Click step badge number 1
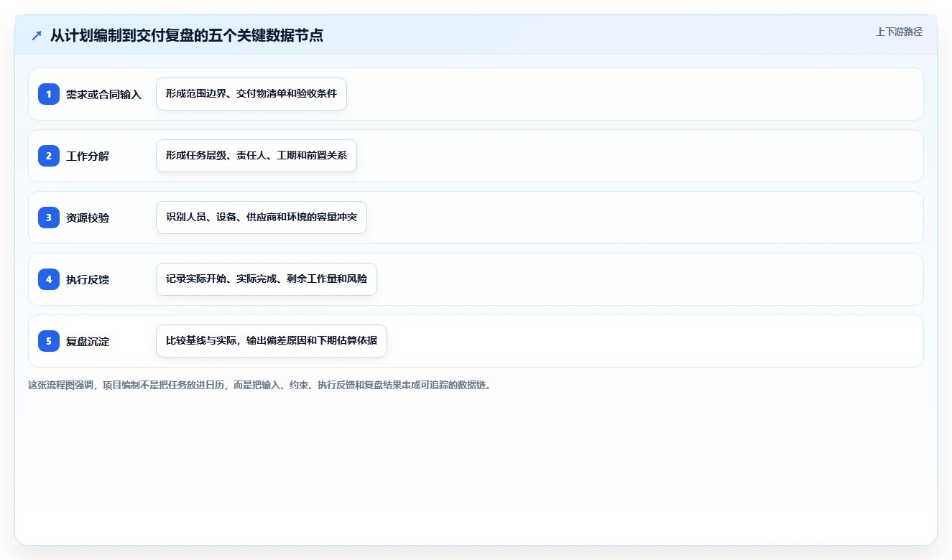This screenshot has width=952, height=560. pyautogui.click(x=49, y=94)
